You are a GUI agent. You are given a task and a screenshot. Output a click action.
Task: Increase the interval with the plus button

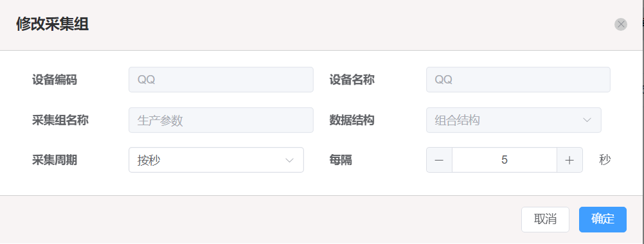(x=569, y=160)
